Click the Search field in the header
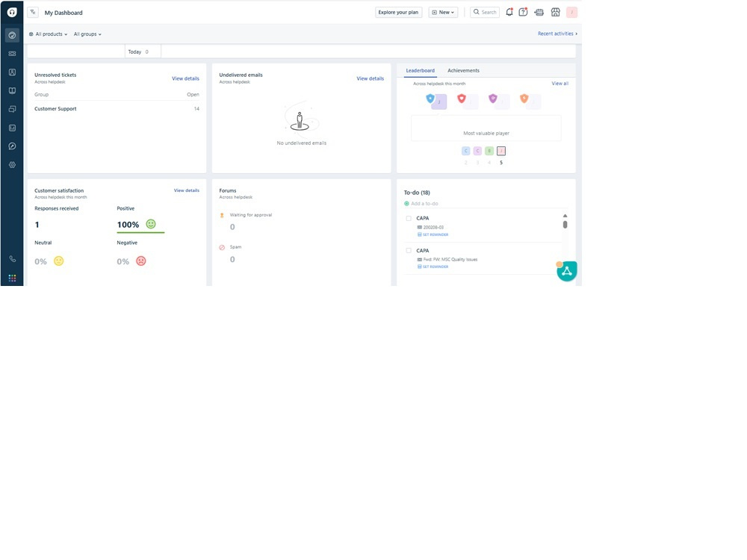 tap(485, 13)
